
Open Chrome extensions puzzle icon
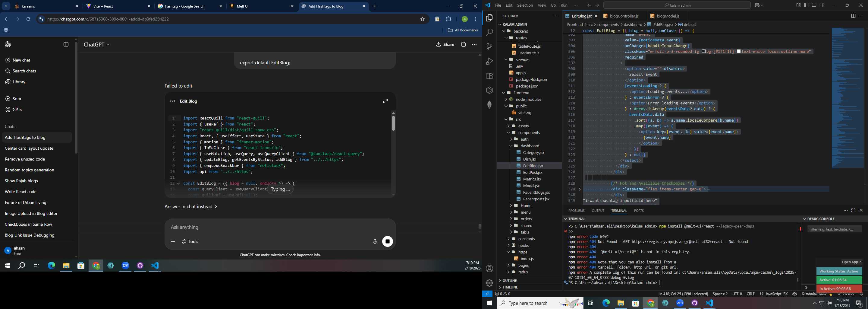449,19
